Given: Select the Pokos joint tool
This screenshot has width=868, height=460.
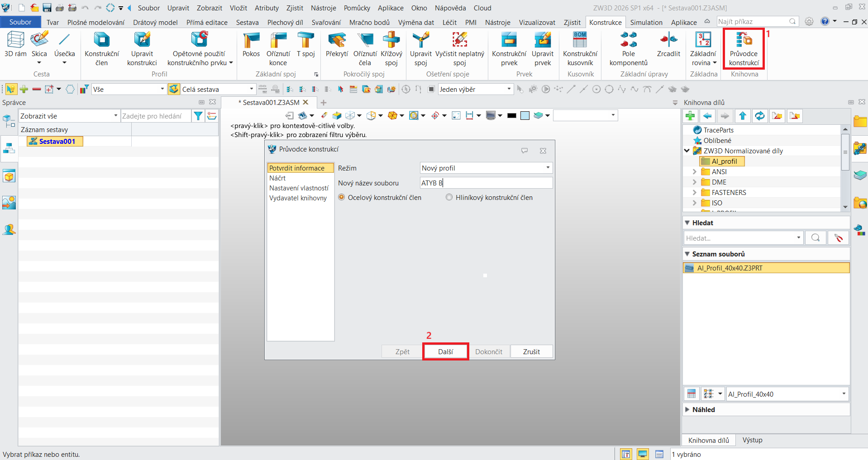Looking at the screenshot, I should coord(251,44).
